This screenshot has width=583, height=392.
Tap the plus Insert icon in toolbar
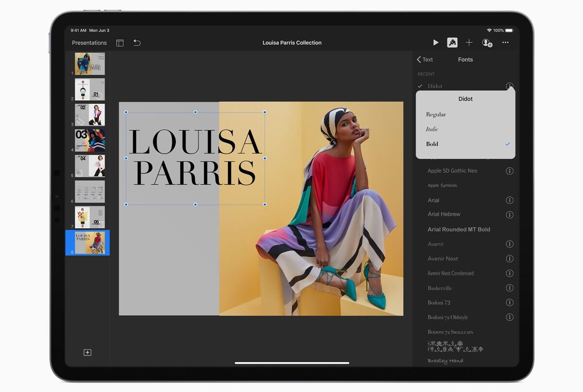pyautogui.click(x=469, y=43)
